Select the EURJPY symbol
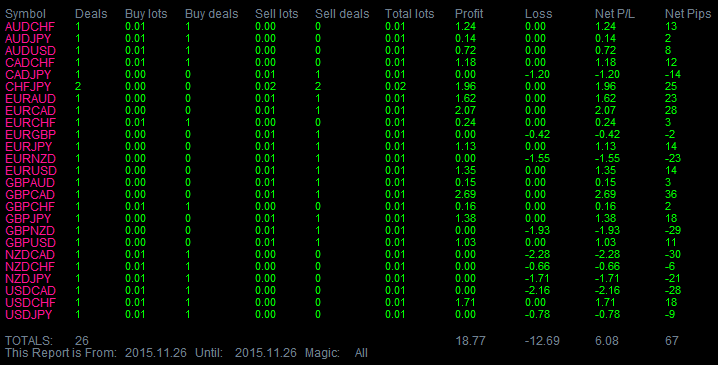 (28, 147)
